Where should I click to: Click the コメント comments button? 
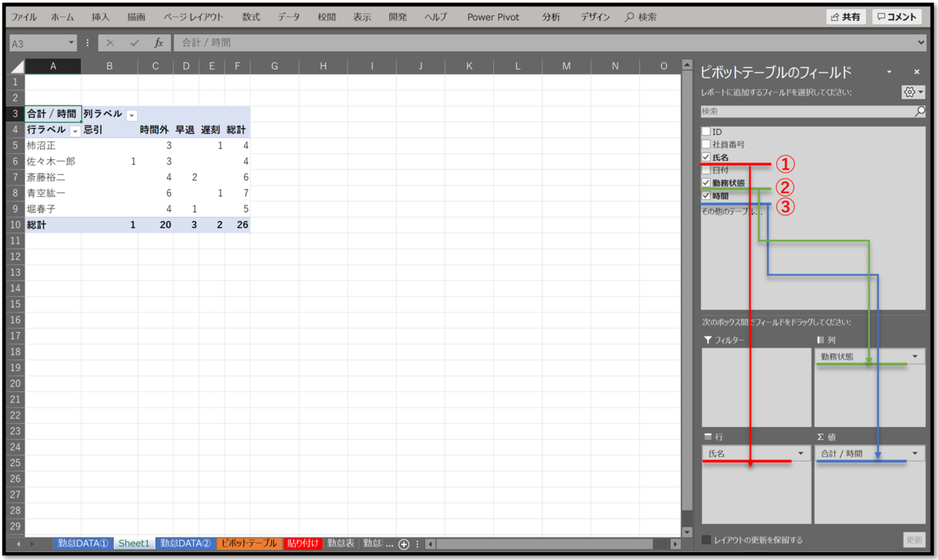pyautogui.click(x=898, y=16)
